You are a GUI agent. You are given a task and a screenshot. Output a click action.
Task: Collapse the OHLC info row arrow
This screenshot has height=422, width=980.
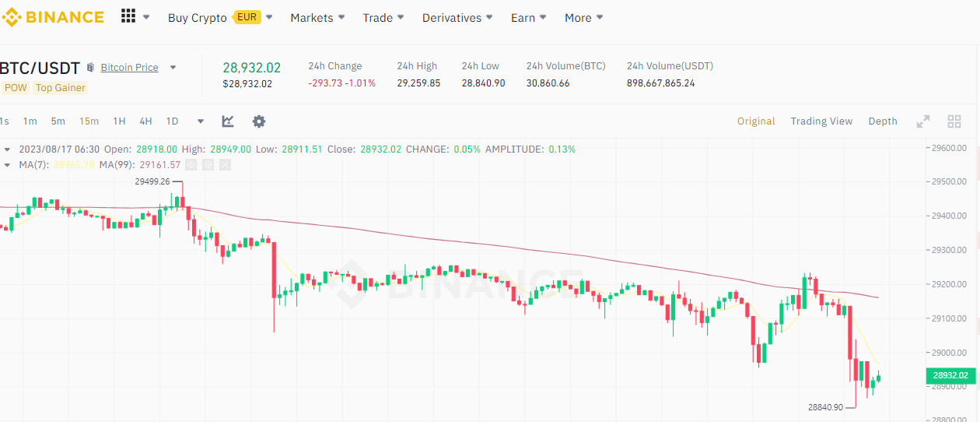[x=8, y=149]
